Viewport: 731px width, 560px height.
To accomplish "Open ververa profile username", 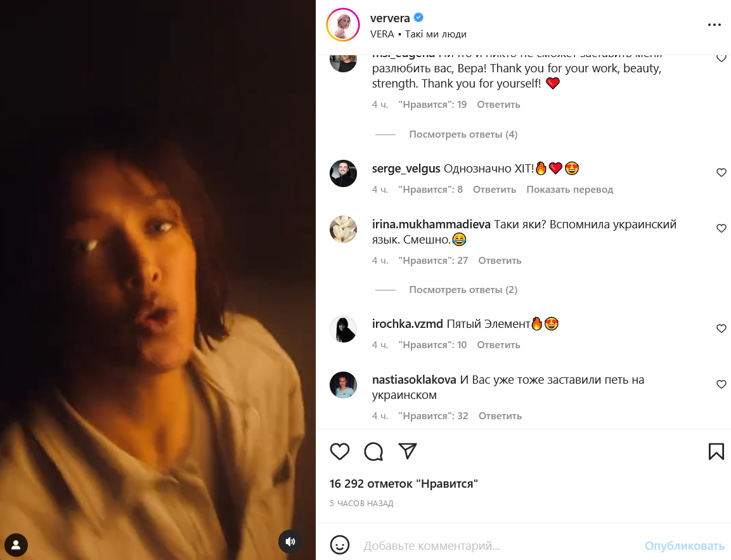I will click(390, 18).
